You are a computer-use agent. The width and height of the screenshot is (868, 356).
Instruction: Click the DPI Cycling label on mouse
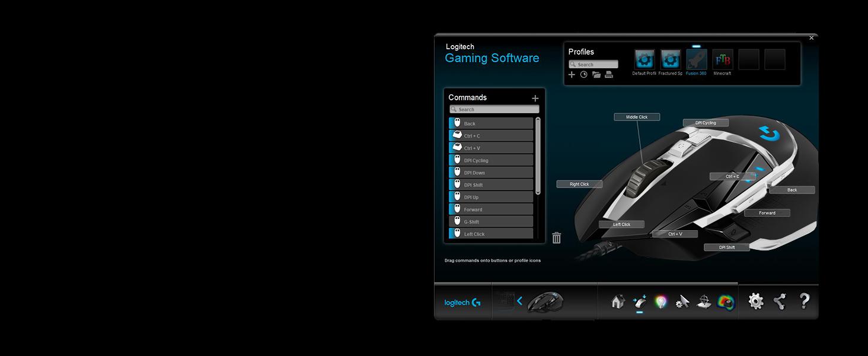pos(706,123)
